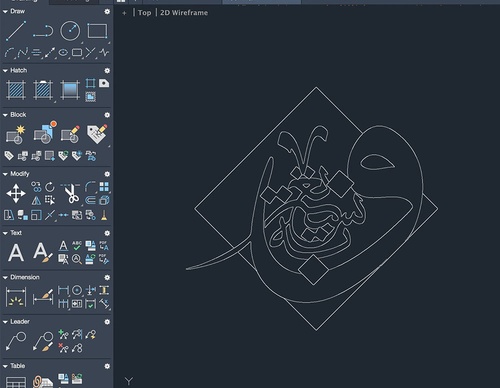
Task: Choose the Polygon tool in Draw
Action: pos(77,53)
